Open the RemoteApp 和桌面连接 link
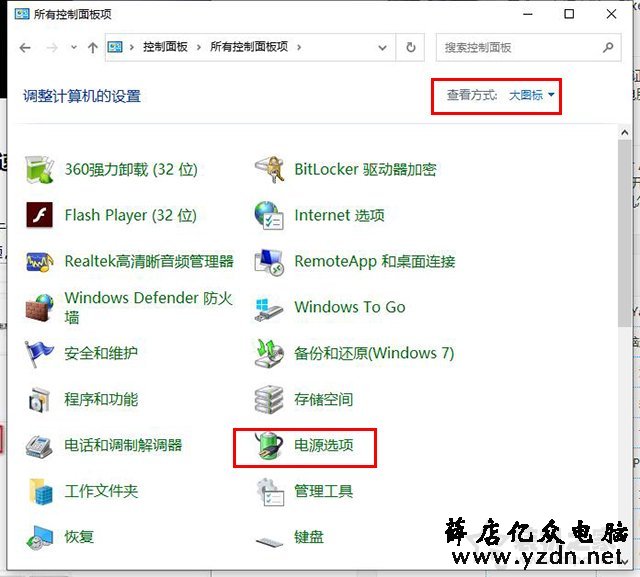The width and height of the screenshot is (640, 577). 375,261
